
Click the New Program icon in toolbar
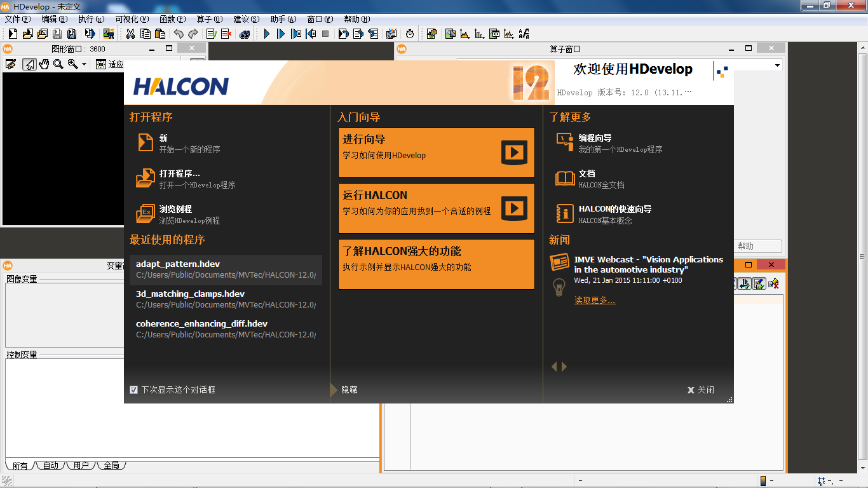pyautogui.click(x=13, y=34)
